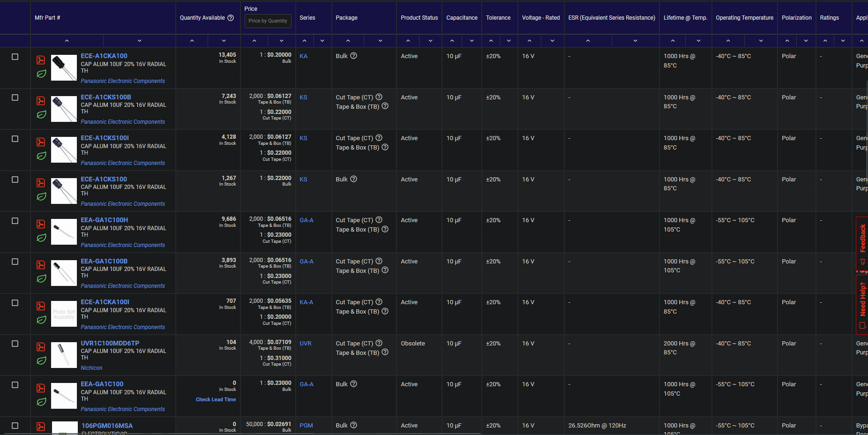Click the Bulk package info icon for EEA-GA1C100
The height and width of the screenshot is (435, 868).
tap(354, 383)
